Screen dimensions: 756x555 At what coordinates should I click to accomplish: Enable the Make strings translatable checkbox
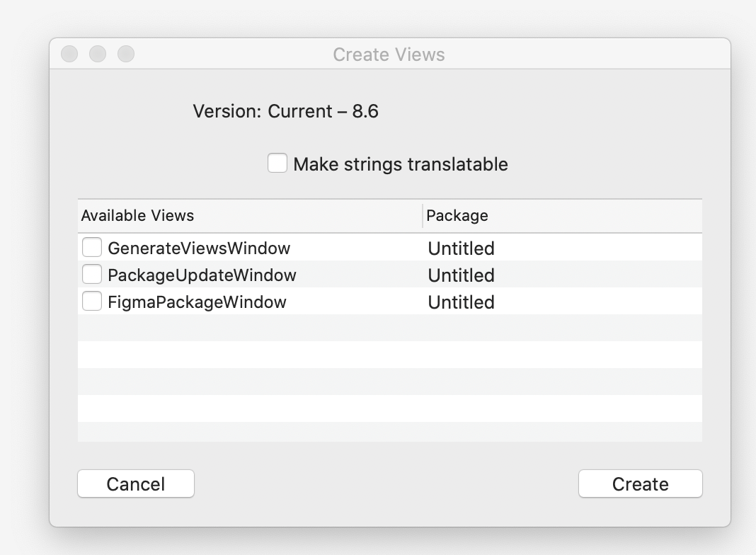(277, 164)
